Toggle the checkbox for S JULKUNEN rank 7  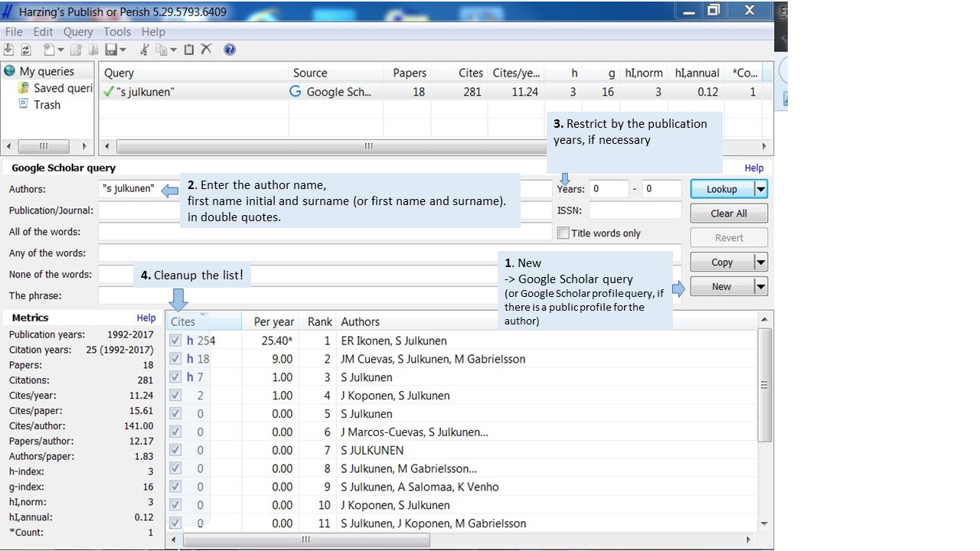pos(175,451)
